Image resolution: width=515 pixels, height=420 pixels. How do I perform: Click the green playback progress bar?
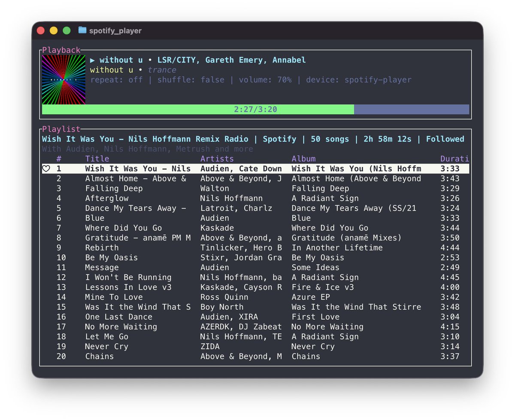(198, 109)
